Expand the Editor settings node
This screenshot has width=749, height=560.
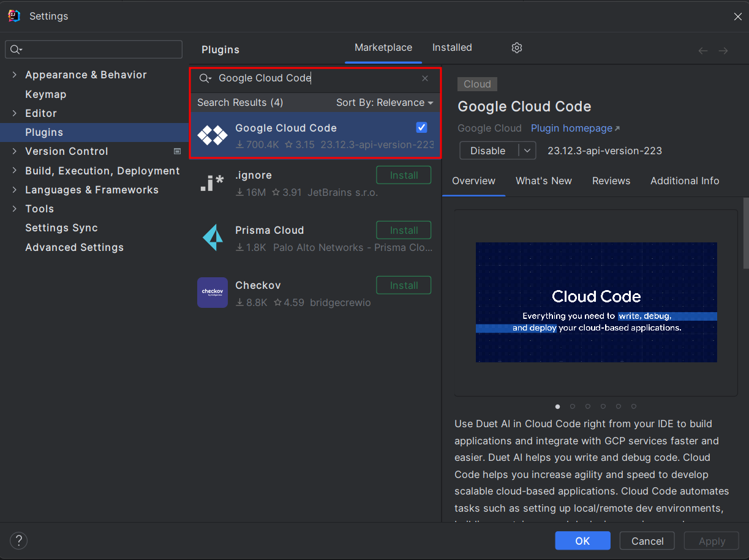coord(15,113)
